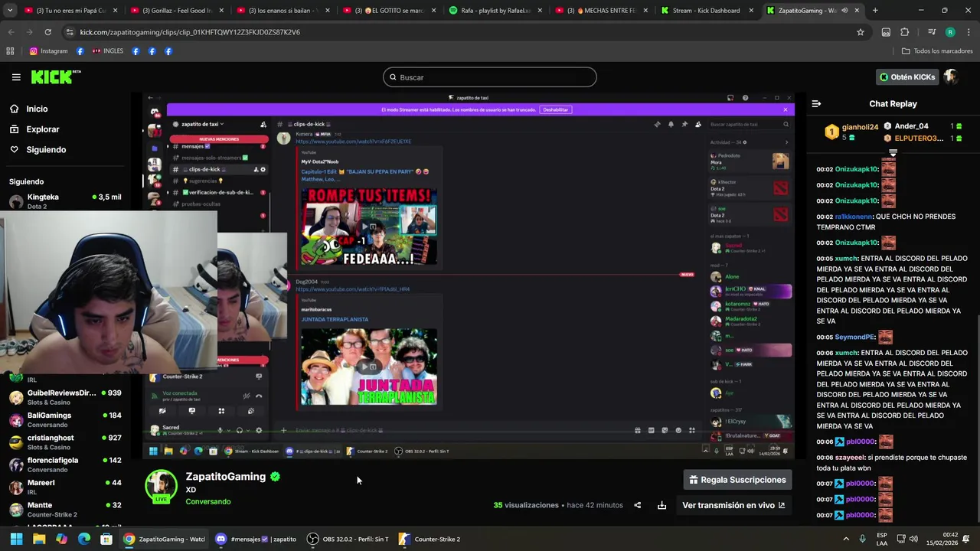Viewport: 980px width, 551px height.
Task: Switch to los enanos si bailan tab
Action: (x=282, y=11)
